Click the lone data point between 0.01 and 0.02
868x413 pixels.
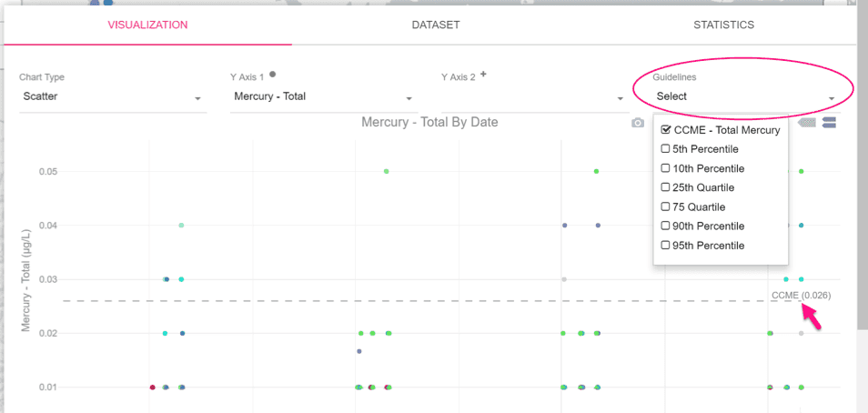click(359, 351)
